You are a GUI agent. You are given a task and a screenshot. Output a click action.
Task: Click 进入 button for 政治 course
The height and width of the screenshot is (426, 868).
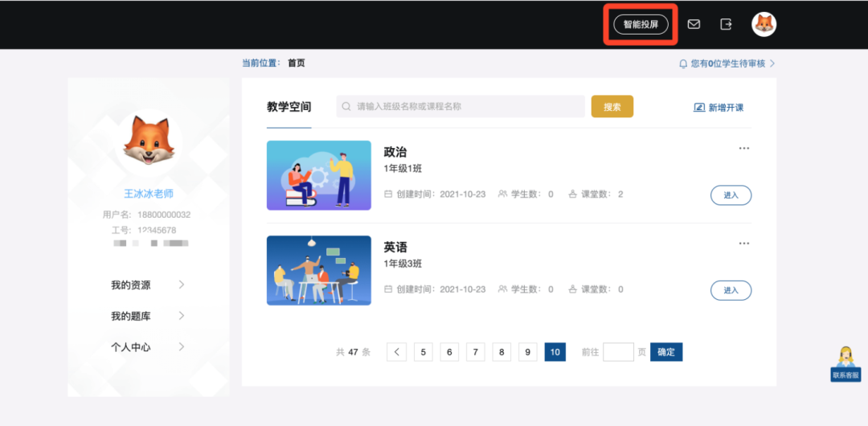(731, 195)
